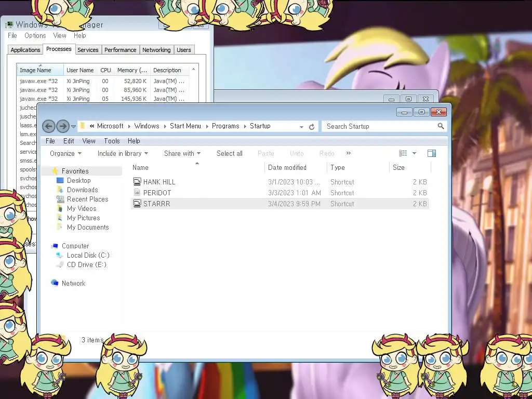532x399 pixels.
Task: Open Downloads in Favorites
Action: coord(83,190)
